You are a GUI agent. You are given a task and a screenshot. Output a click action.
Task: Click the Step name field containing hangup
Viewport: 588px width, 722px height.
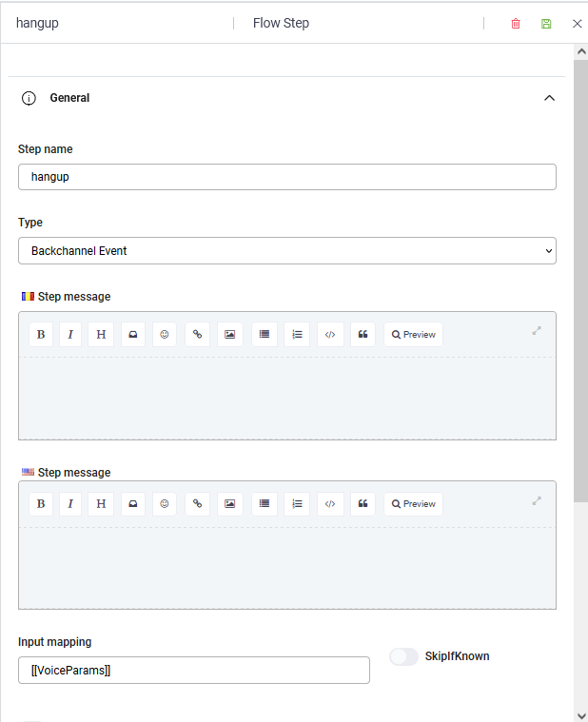pyautogui.click(x=287, y=177)
